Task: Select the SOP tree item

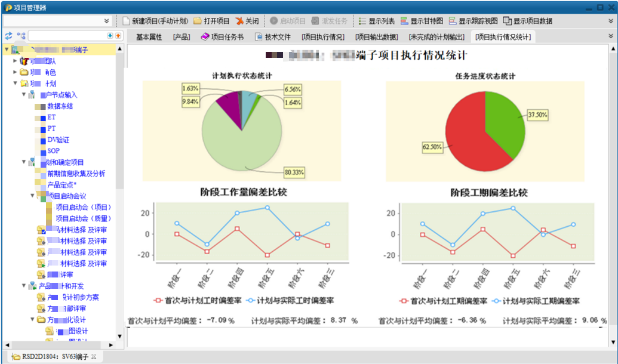Action: click(54, 151)
